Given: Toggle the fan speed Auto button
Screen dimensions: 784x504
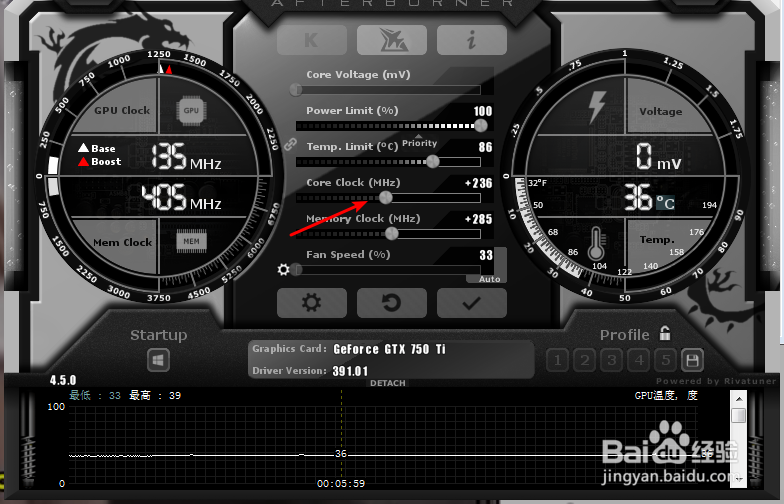Looking at the screenshot, I should click(x=489, y=279).
